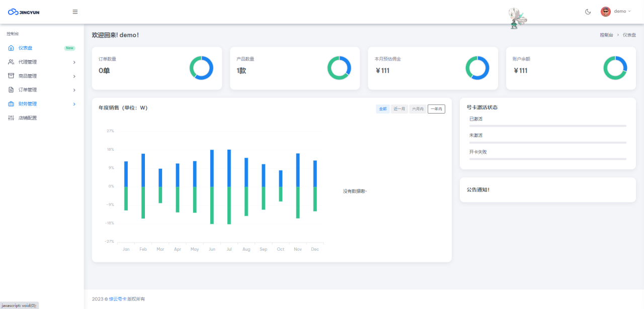644x309 pixels.
Task: Expand the 代理管理 chevron arrow
Action: coord(74,62)
